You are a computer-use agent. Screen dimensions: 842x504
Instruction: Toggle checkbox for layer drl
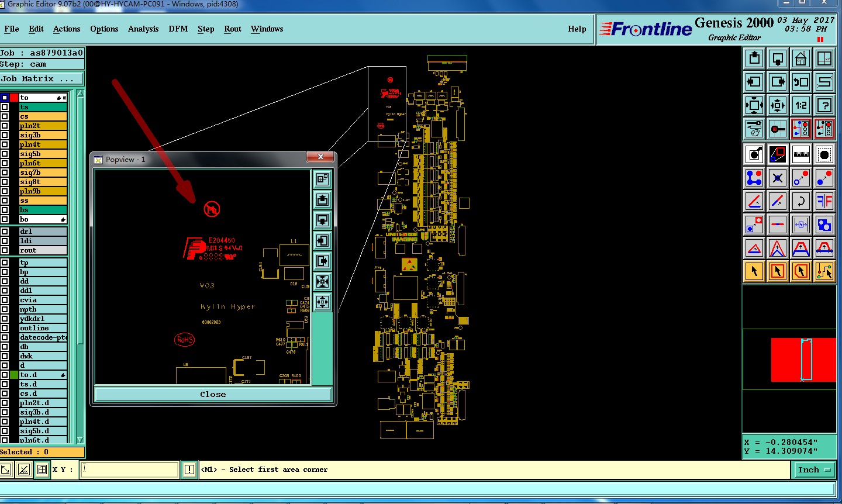coord(5,232)
